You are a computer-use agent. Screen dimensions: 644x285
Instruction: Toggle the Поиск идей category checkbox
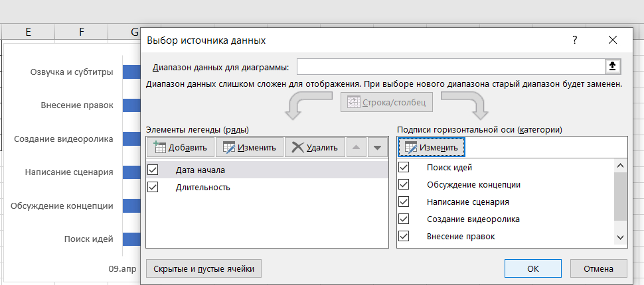404,167
